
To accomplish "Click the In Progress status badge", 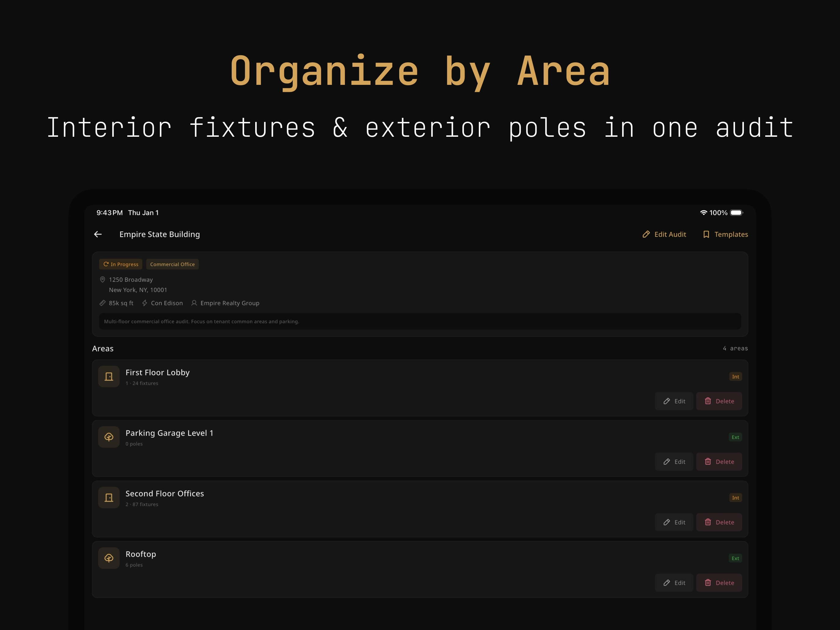I will (121, 264).
